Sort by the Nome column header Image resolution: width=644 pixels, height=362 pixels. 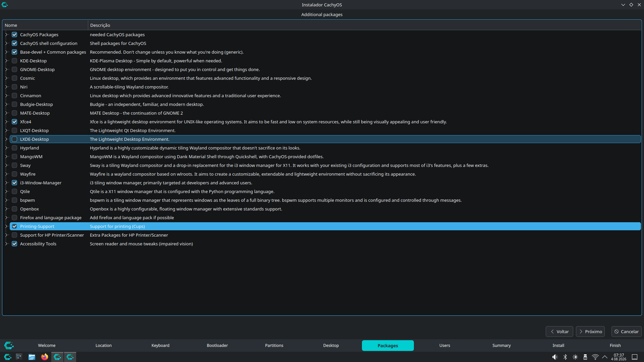45,25
